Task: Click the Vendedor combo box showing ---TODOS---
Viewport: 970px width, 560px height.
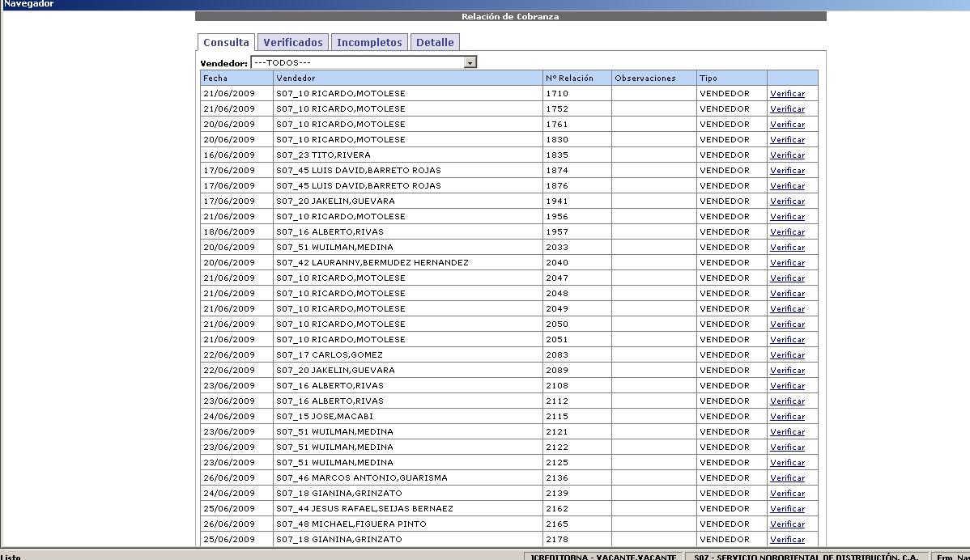Action: tap(363, 62)
